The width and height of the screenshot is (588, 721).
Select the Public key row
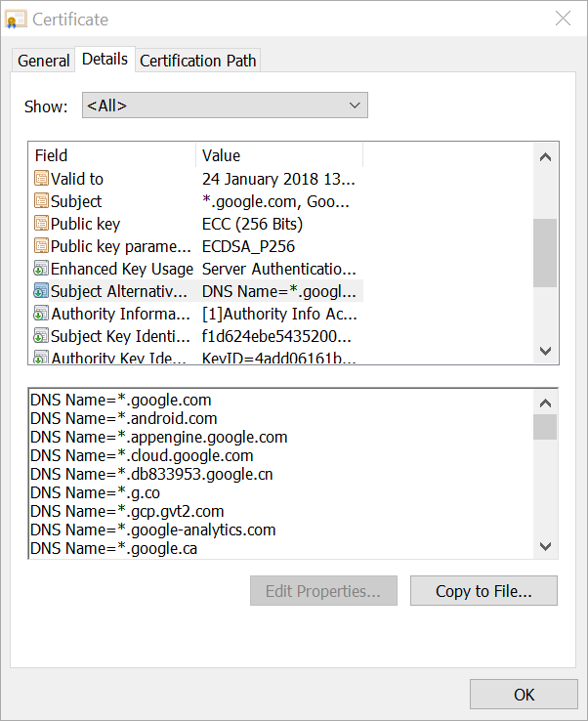196,224
